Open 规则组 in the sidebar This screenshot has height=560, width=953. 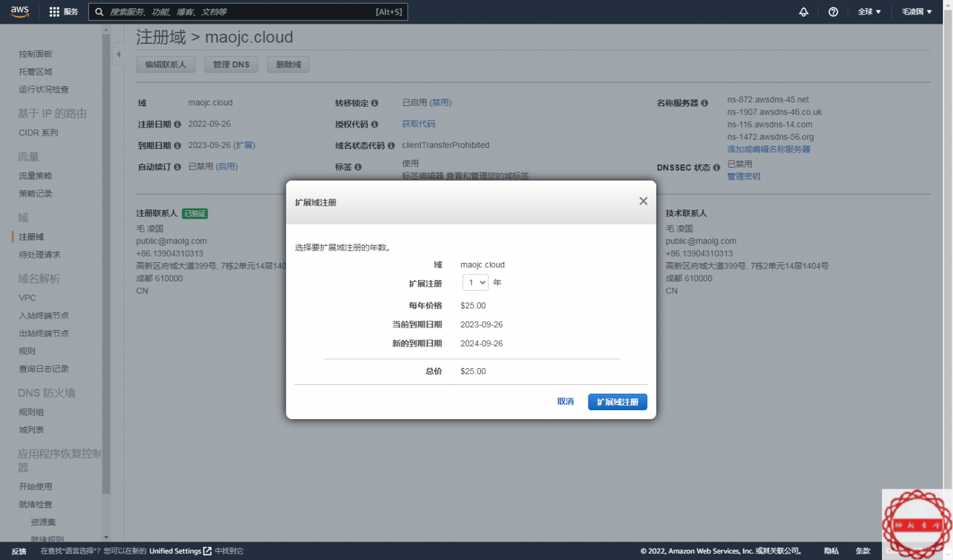point(31,412)
